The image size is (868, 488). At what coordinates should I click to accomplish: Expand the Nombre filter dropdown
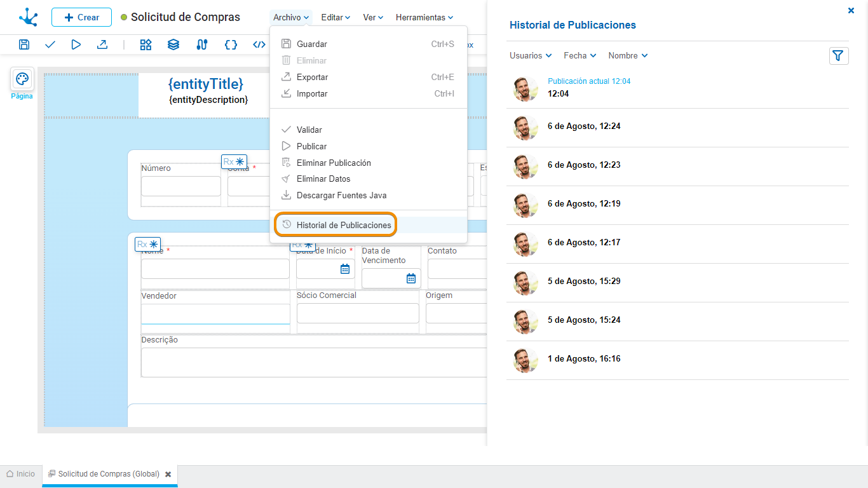[x=628, y=56]
